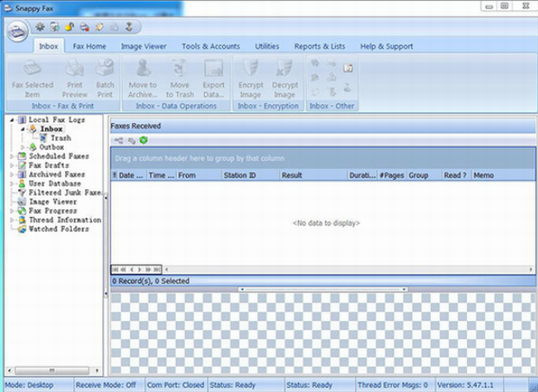The width and height of the screenshot is (538, 392).
Task: Click the gear icon in quick access toolbar
Action: [x=40, y=27]
